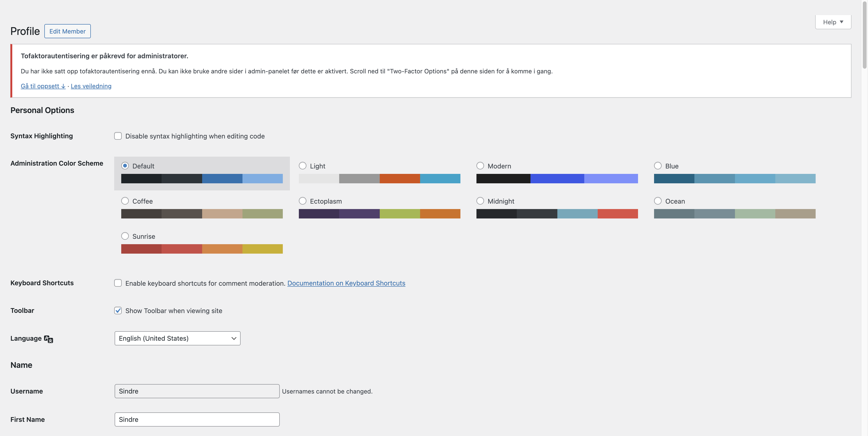868x436 pixels.
Task: Open Documentation on Keyboard Shortcuts link
Action: coord(346,283)
